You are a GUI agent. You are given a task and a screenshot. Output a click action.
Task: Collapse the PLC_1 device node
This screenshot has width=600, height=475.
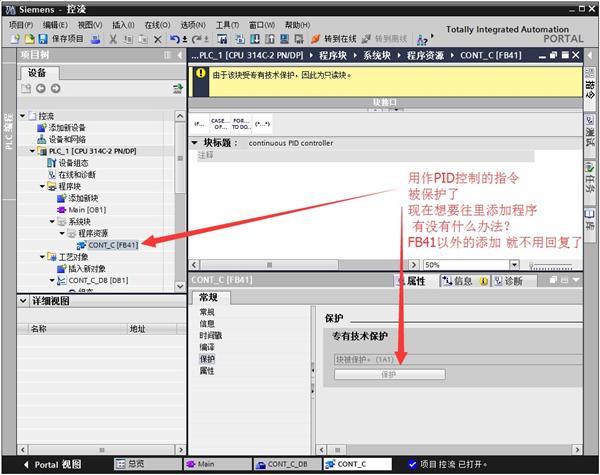[x=33, y=151]
